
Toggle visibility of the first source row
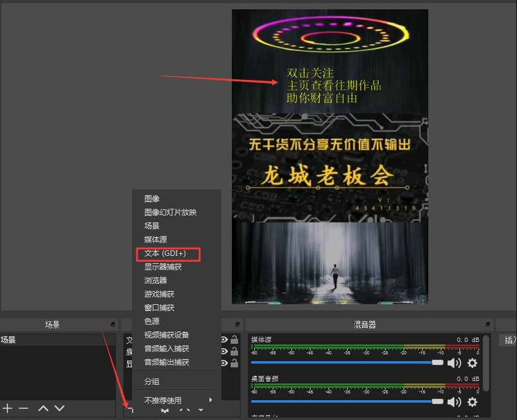click(x=224, y=339)
